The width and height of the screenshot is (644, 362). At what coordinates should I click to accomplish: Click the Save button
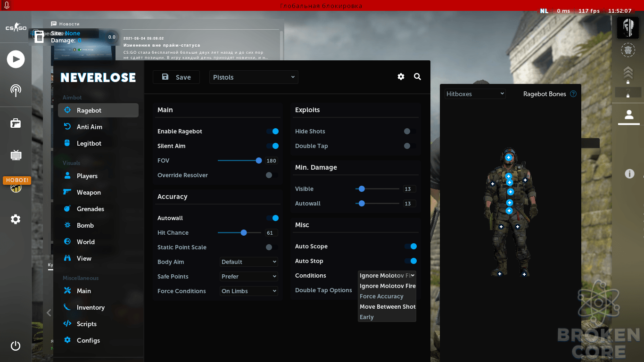click(176, 77)
